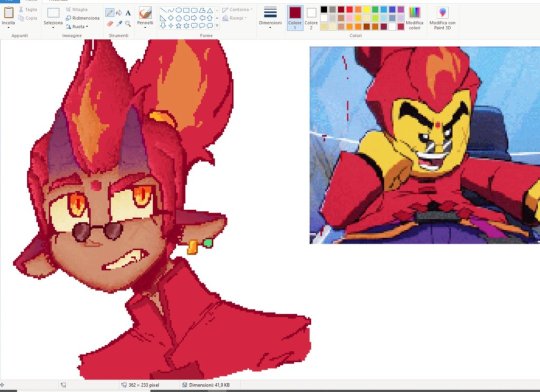Choose the Up arrow shape

click(210, 18)
